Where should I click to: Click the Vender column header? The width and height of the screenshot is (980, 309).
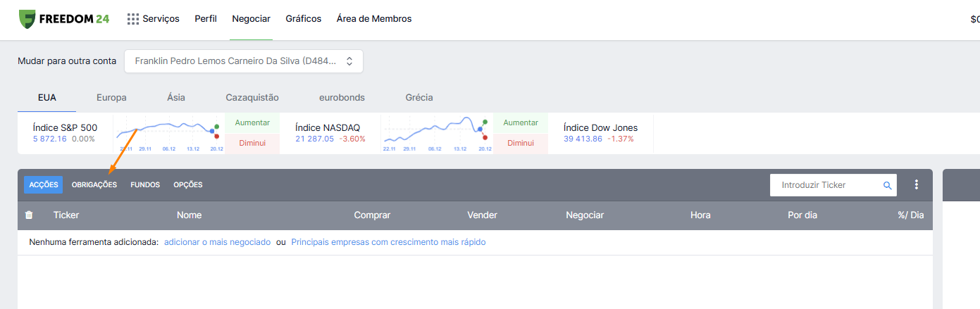pos(483,215)
